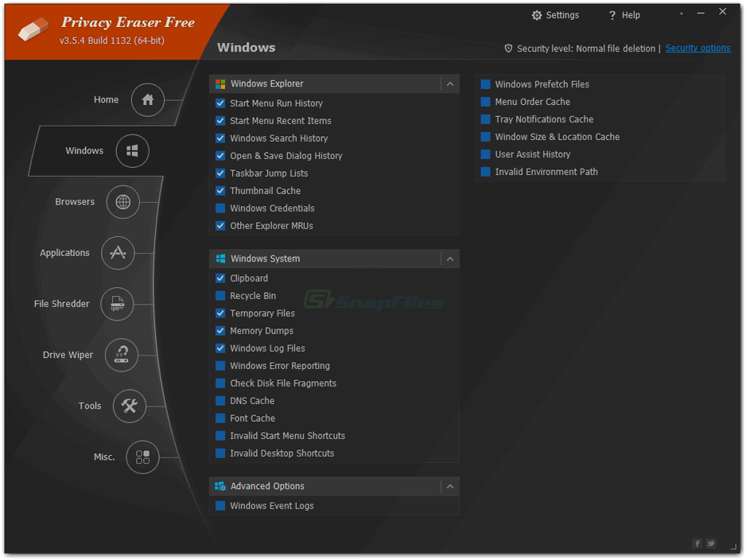Collapse the Windows Explorer section
This screenshot has width=746, height=560.
pyautogui.click(x=450, y=84)
